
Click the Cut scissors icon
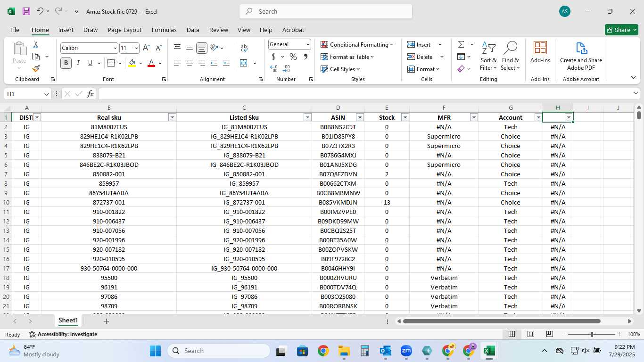click(x=35, y=45)
